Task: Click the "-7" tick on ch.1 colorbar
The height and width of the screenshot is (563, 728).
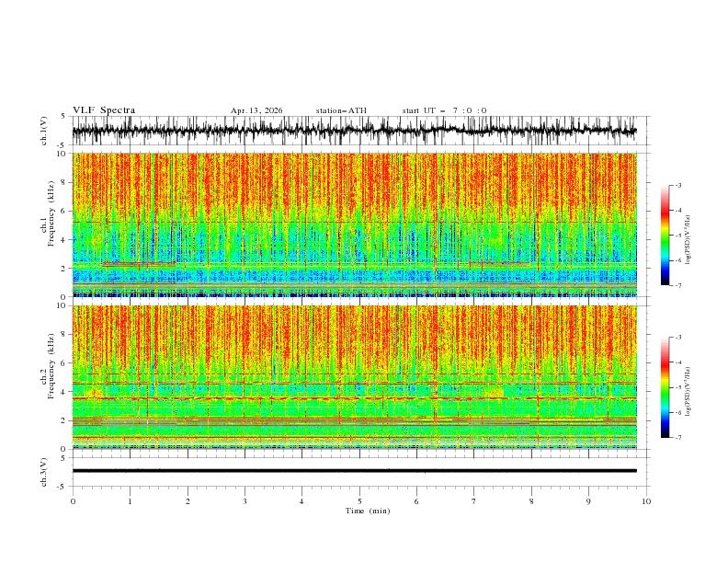Action: 677,285
